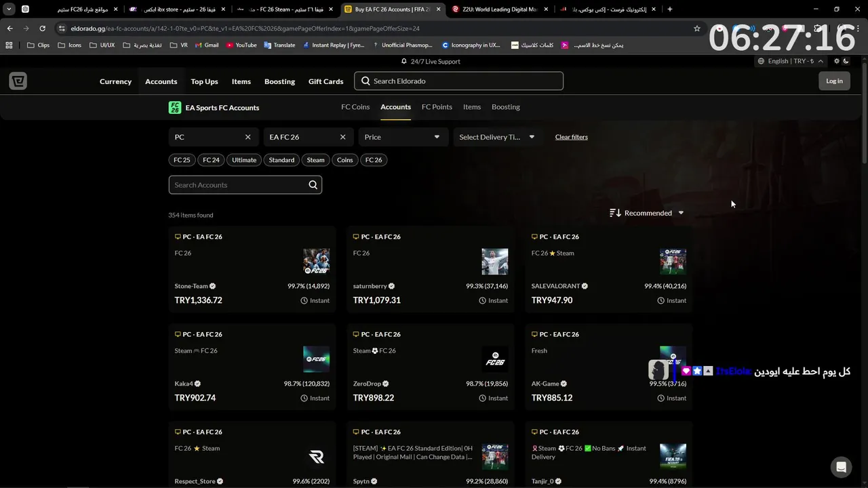
Task: Toggle the Steam filter chip
Action: [315, 160]
